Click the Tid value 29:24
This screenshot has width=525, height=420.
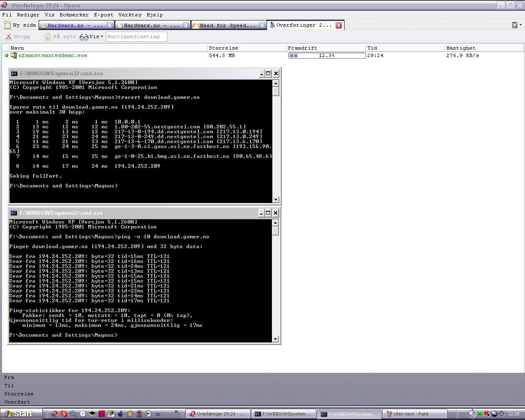(x=375, y=55)
